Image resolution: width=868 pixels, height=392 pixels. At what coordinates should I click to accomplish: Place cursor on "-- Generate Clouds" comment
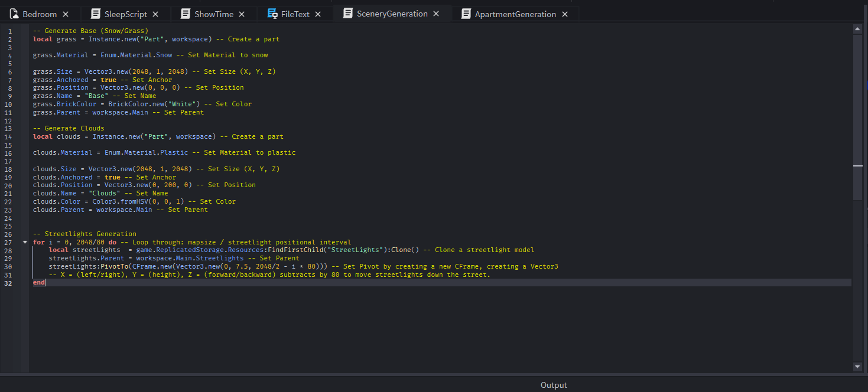coord(69,128)
